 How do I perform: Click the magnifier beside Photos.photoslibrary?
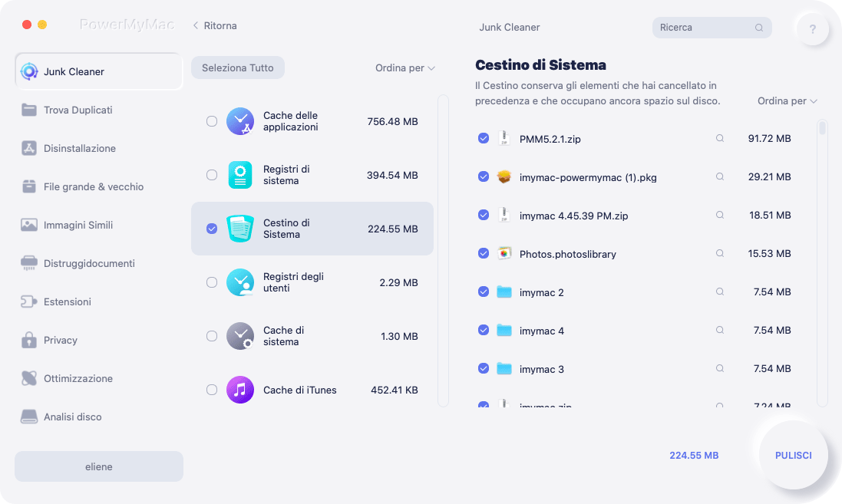(719, 253)
